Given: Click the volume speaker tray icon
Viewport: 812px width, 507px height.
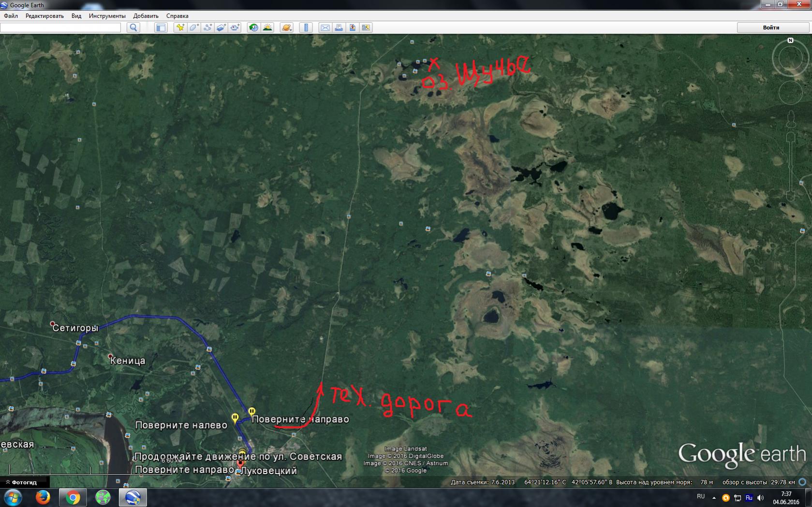Looking at the screenshot, I should [x=760, y=498].
